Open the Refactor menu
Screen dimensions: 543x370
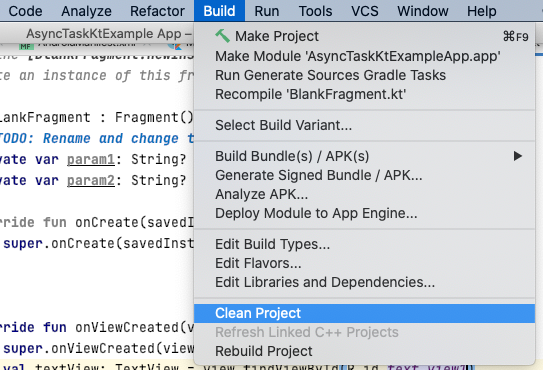pos(157,11)
